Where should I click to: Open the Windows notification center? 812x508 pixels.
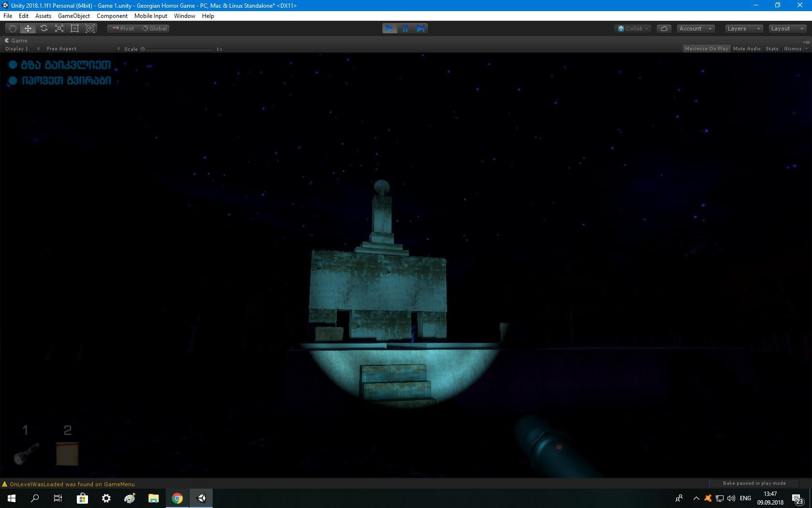pyautogui.click(x=797, y=498)
